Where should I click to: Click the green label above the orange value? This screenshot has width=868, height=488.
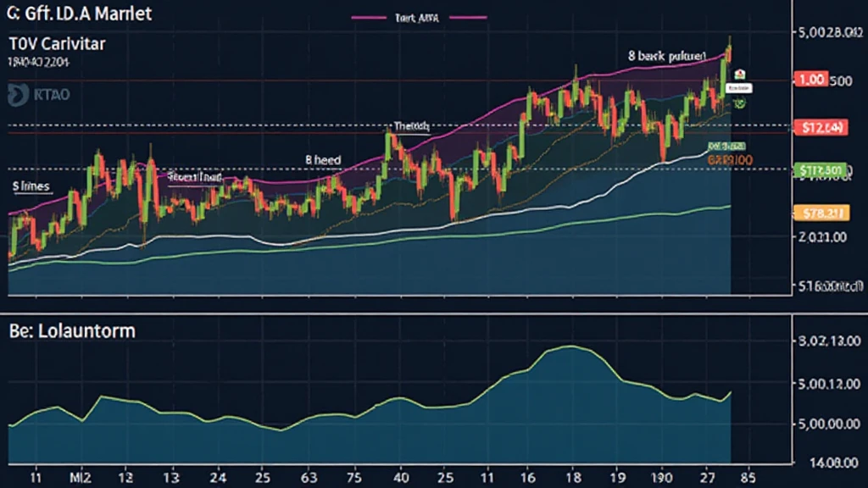click(726, 146)
